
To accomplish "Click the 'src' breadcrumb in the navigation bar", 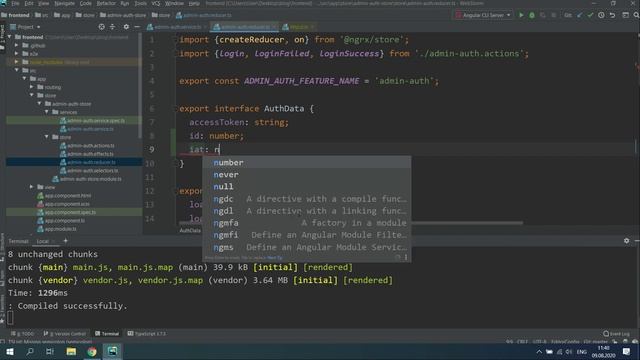I will pos(41,15).
